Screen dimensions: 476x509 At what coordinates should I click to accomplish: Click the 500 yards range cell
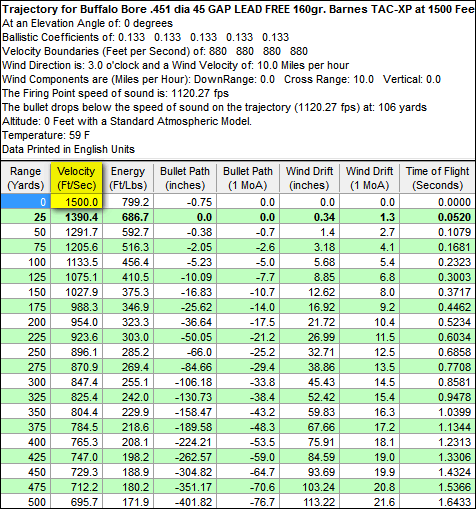[26, 502]
